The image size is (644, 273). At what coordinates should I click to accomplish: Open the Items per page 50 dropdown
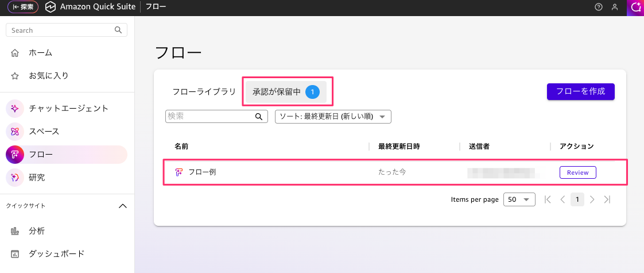(519, 199)
